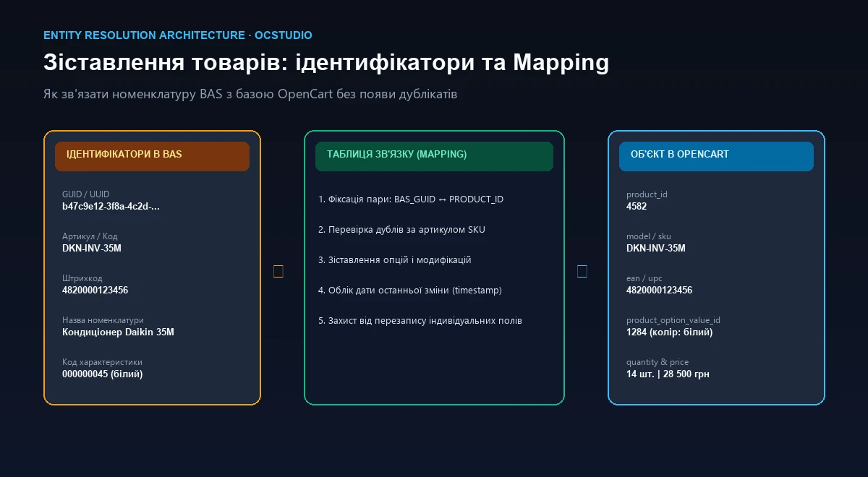This screenshot has width=868, height=477.
Task: Click the Код характеристики label
Action: 102,362
